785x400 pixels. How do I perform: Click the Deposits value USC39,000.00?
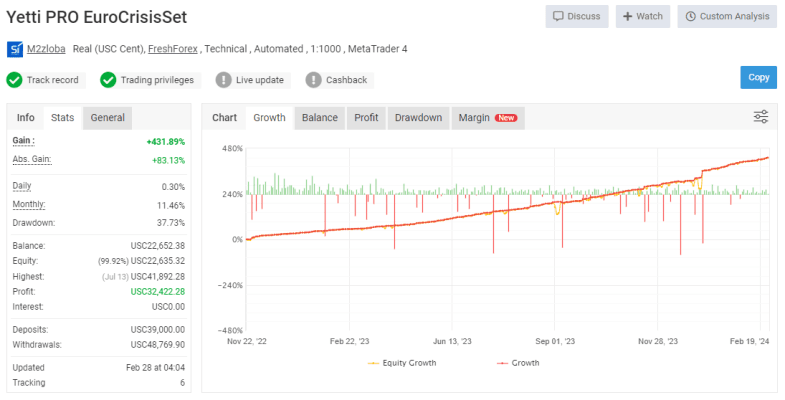[158, 329]
